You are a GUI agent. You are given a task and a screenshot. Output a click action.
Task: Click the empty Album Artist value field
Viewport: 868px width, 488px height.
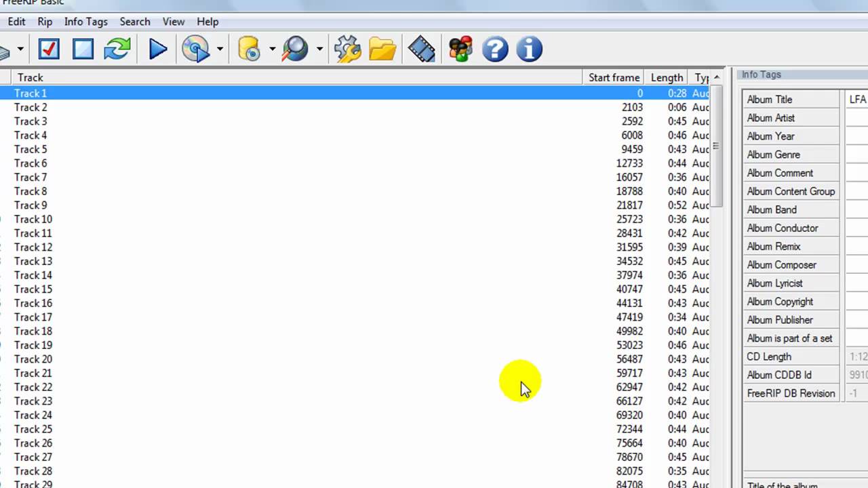pyautogui.click(x=857, y=117)
